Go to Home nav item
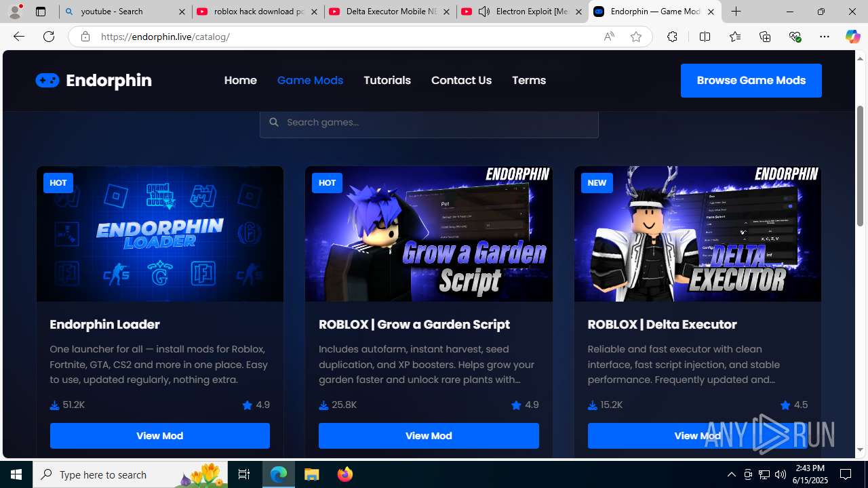The image size is (868, 488). point(241,80)
